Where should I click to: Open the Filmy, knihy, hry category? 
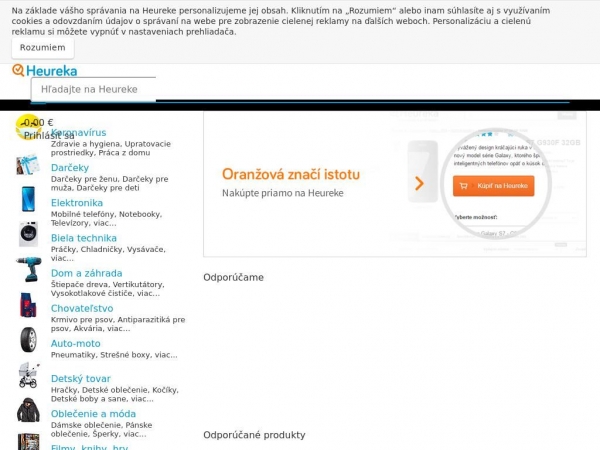click(90, 447)
